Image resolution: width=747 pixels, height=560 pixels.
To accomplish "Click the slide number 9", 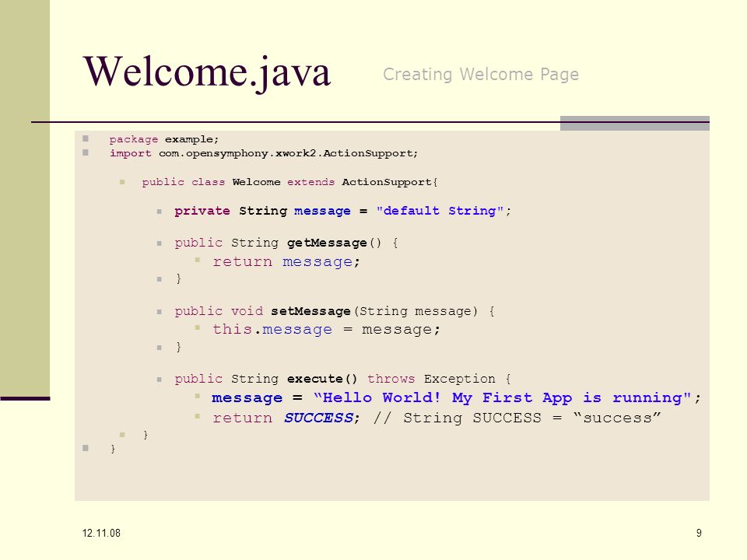I will [x=699, y=534].
